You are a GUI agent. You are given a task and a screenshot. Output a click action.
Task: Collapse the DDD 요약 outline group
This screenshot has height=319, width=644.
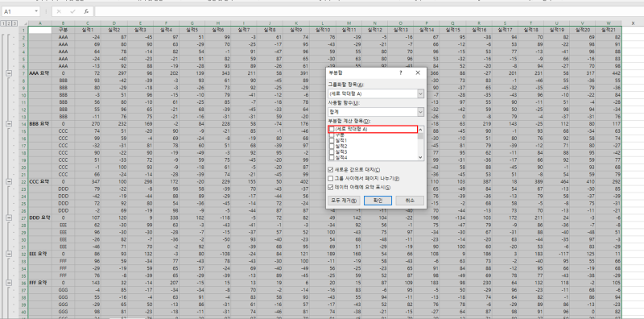9,217
